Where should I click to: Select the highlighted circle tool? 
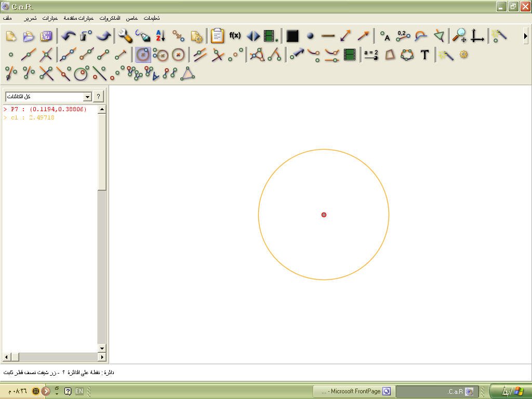[x=143, y=55]
